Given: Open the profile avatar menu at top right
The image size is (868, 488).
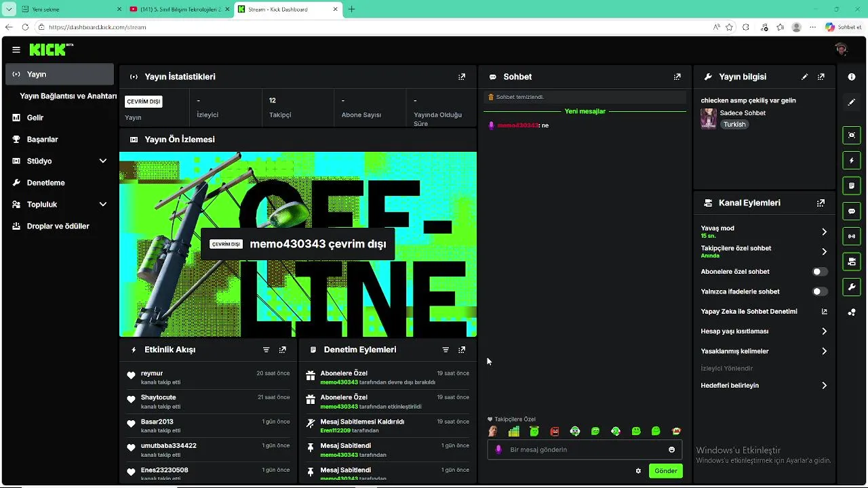Looking at the screenshot, I should [842, 49].
